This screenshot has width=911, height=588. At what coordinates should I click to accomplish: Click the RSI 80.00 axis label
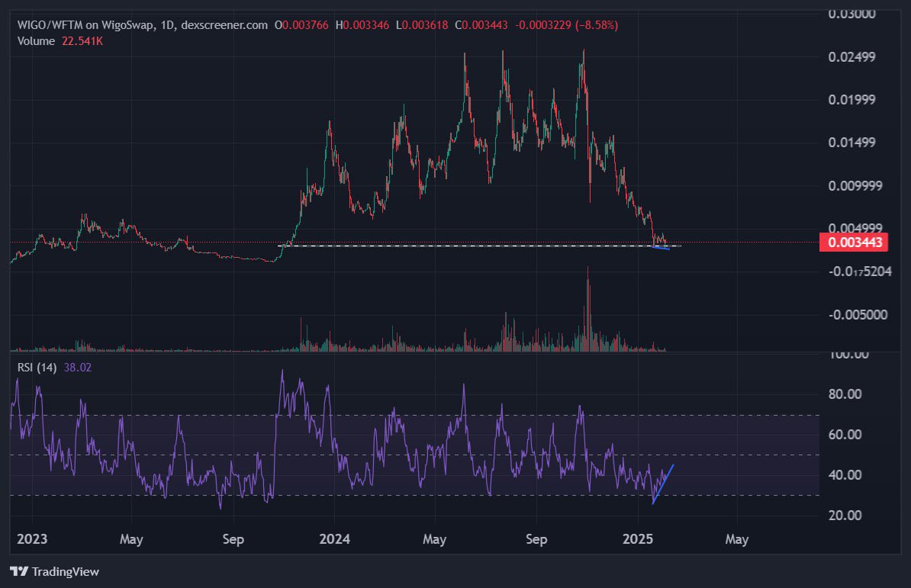coord(845,394)
